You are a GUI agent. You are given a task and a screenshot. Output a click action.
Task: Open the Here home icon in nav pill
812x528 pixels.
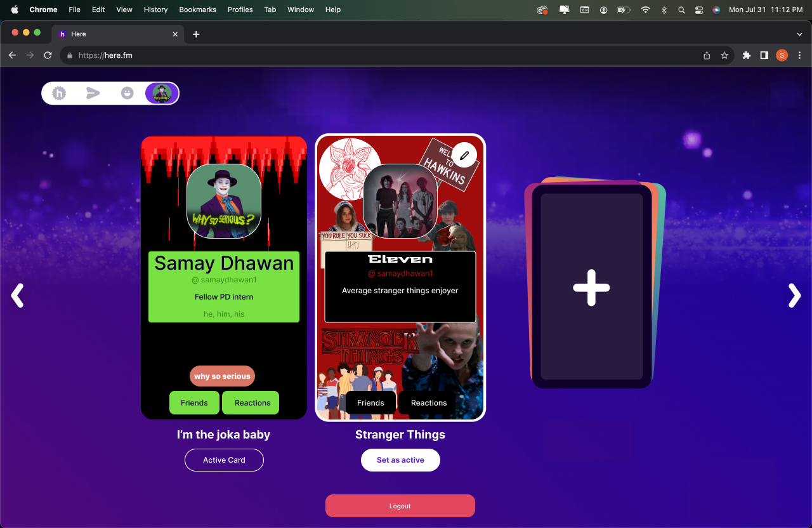click(59, 93)
